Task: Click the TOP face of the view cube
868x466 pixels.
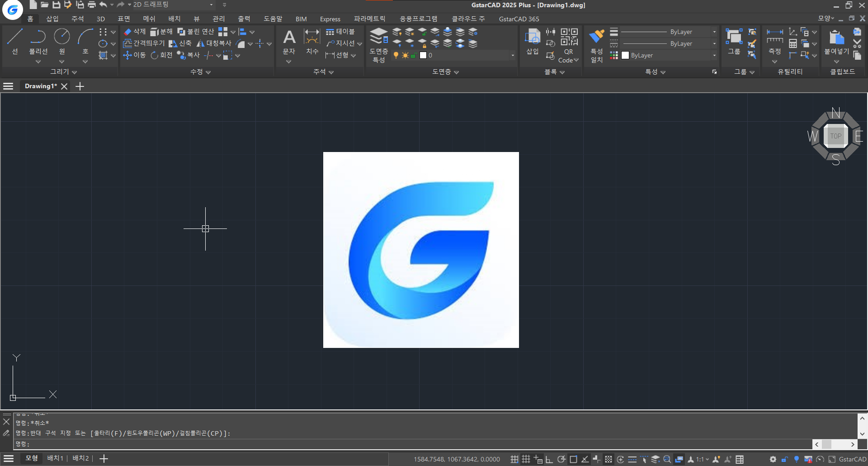Action: pos(836,136)
